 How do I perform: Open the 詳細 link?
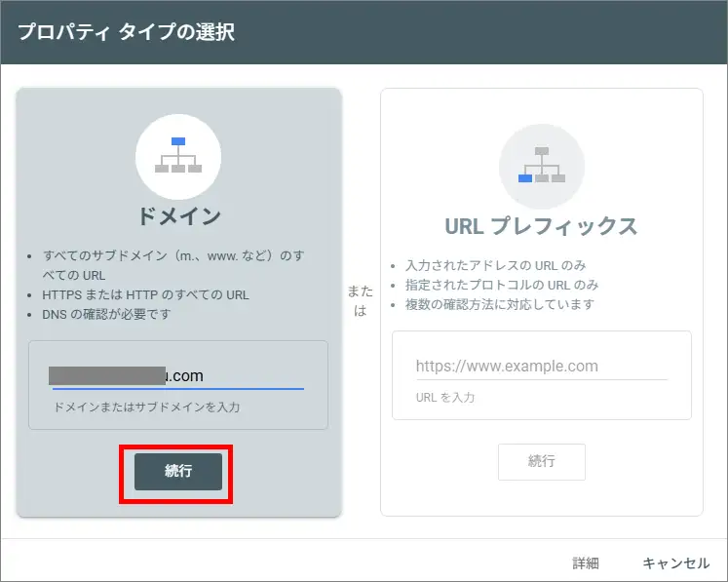tap(586, 563)
